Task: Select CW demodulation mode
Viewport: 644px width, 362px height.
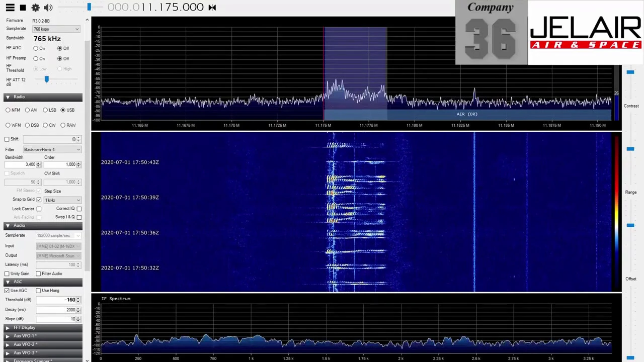Action: point(45,125)
